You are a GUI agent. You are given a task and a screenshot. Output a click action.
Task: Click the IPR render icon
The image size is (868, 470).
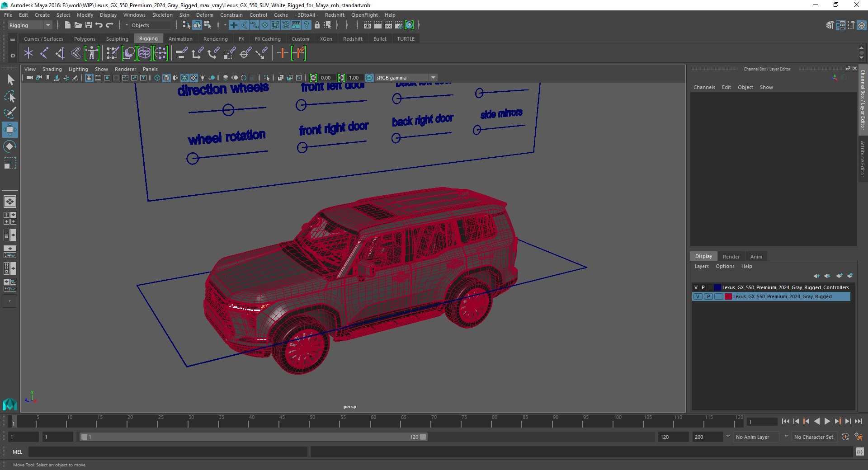pyautogui.click(x=388, y=25)
